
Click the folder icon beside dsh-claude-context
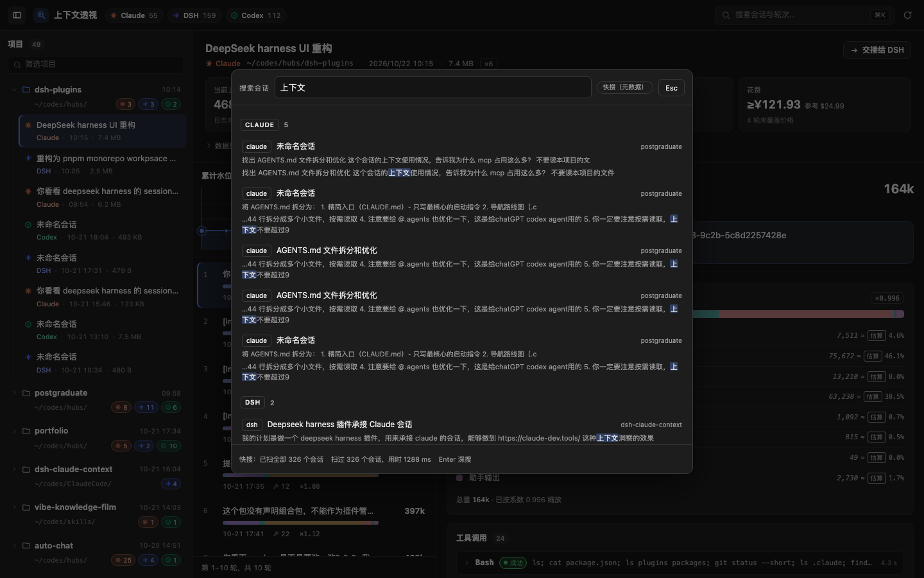26,469
